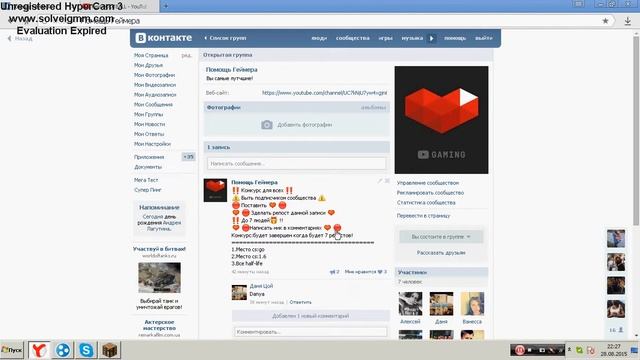Show the Добавлен 1 новый комментарий bar
This screenshot has width=640, height=360.
[x=311, y=316]
